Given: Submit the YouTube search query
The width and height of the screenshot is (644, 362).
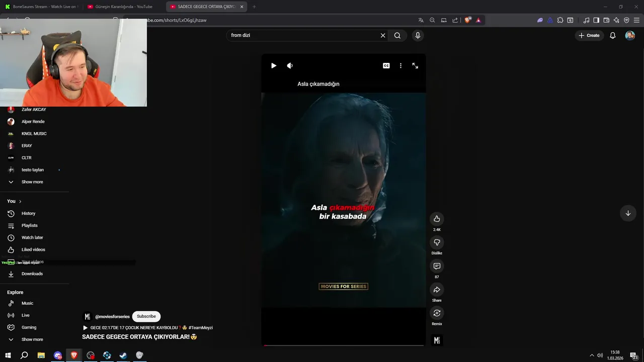Looking at the screenshot, I should point(397,35).
